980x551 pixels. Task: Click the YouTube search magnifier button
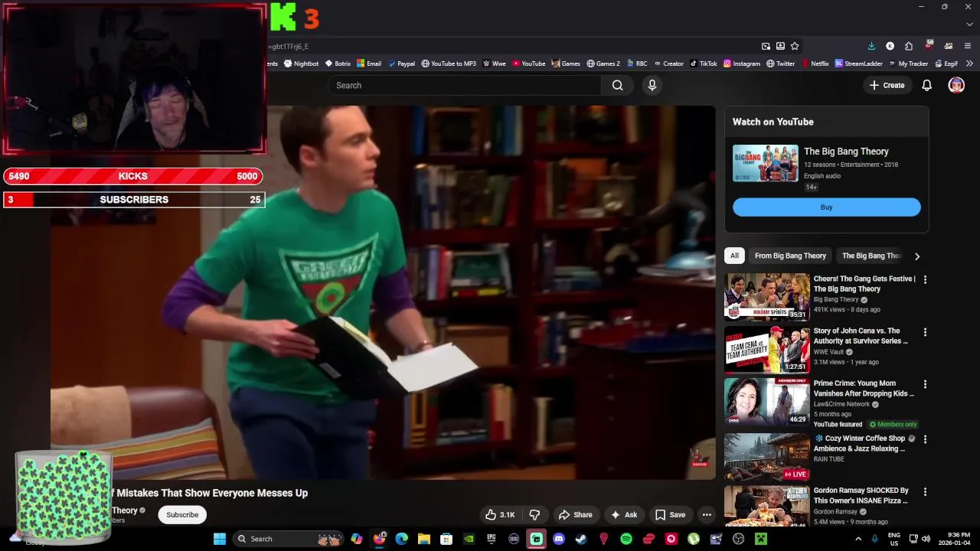[617, 85]
